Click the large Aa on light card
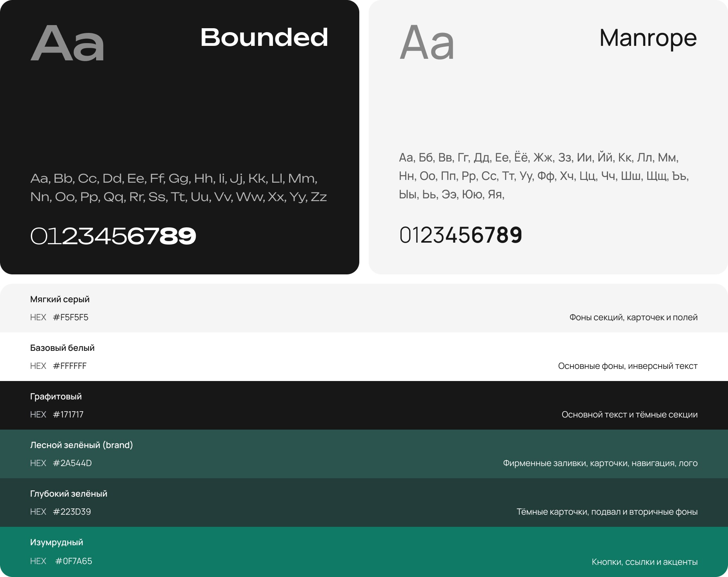The image size is (728, 577). coord(427,42)
